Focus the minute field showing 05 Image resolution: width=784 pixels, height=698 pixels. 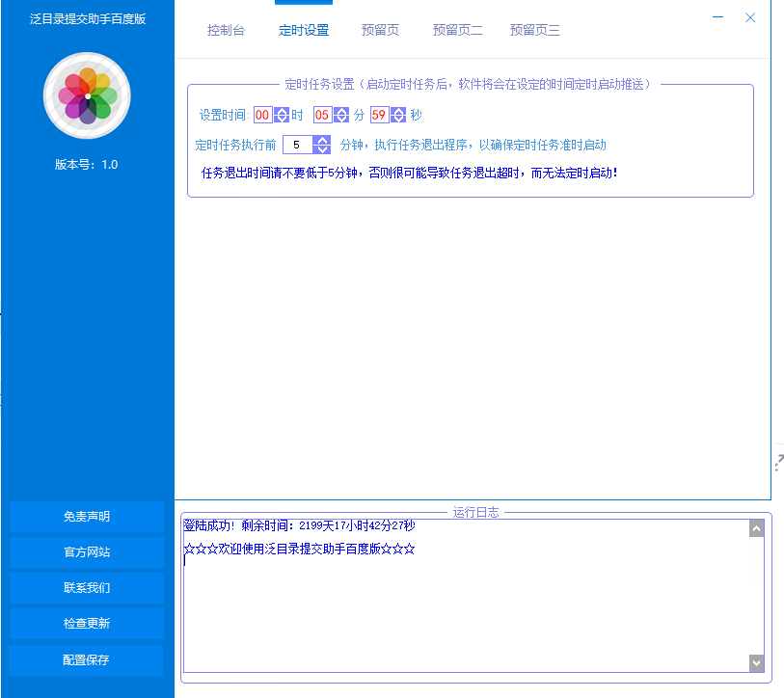pos(322,115)
